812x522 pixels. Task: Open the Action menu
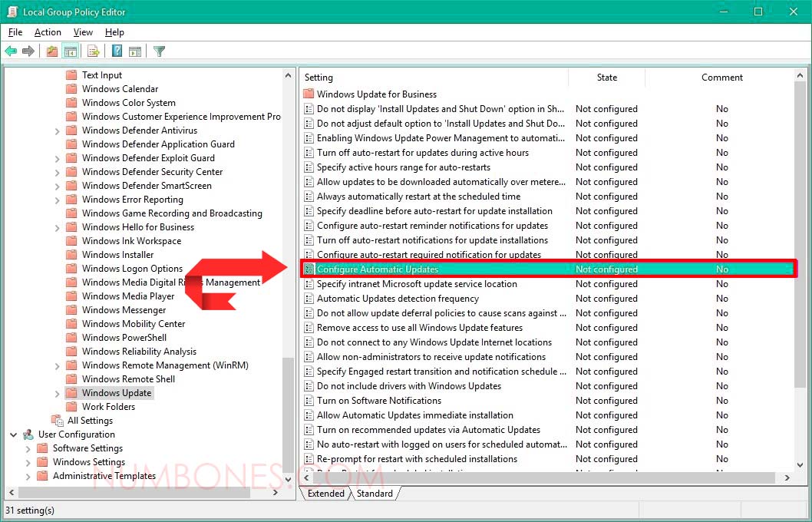coord(48,32)
